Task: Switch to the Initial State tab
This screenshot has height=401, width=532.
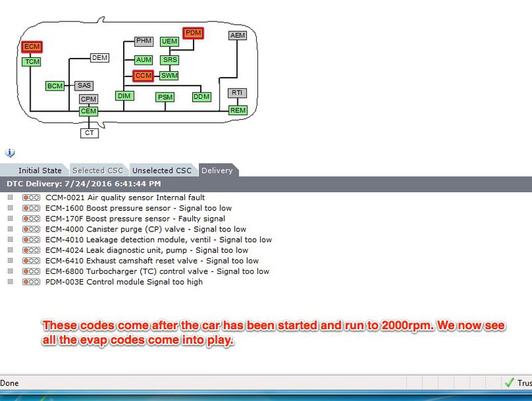Action: pos(39,170)
